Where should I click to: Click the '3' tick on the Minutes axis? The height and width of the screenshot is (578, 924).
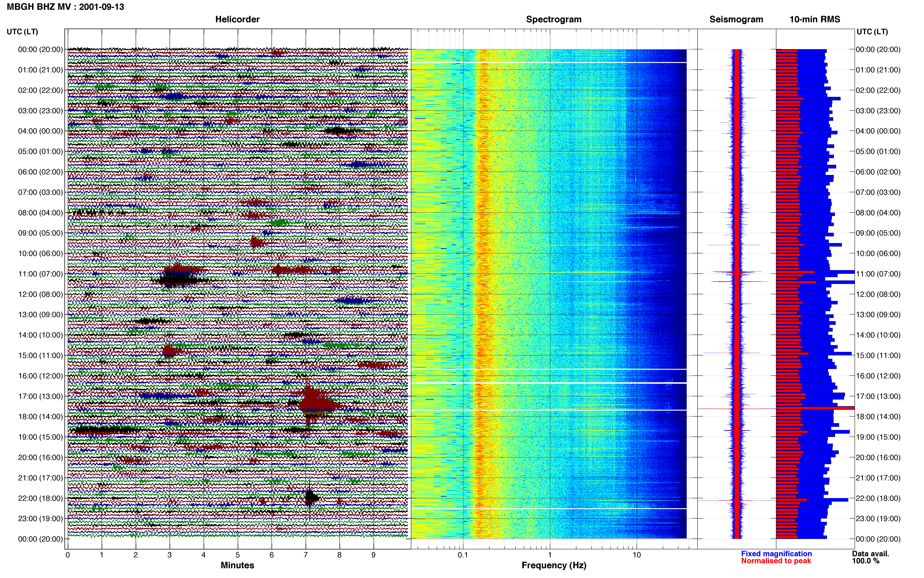point(170,555)
